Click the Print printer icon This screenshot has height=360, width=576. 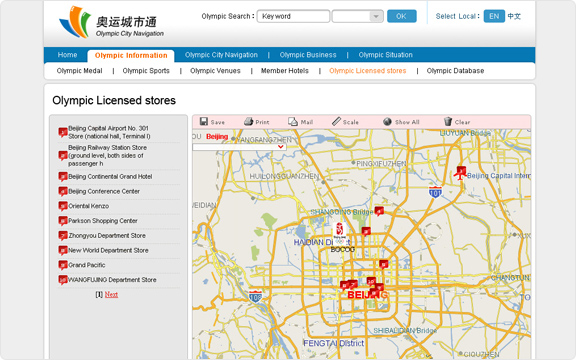click(x=249, y=122)
